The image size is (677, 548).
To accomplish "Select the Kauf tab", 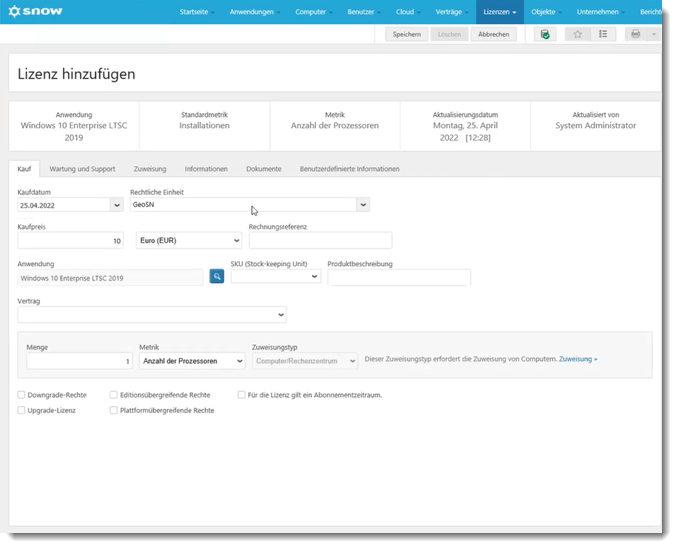I will (x=24, y=169).
